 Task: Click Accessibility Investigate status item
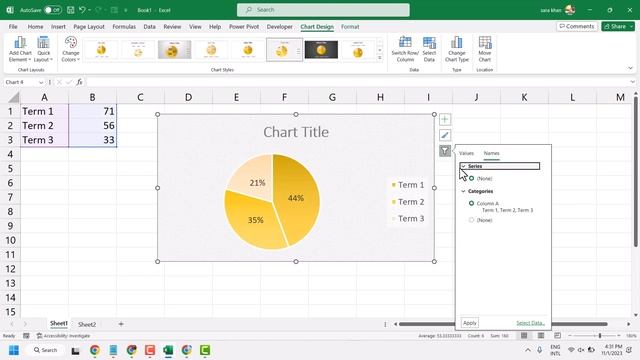click(63, 336)
